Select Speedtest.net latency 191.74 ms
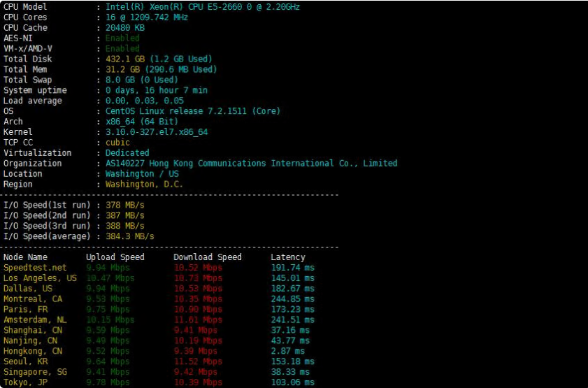Viewport: 588px width, 388px height. (x=292, y=268)
